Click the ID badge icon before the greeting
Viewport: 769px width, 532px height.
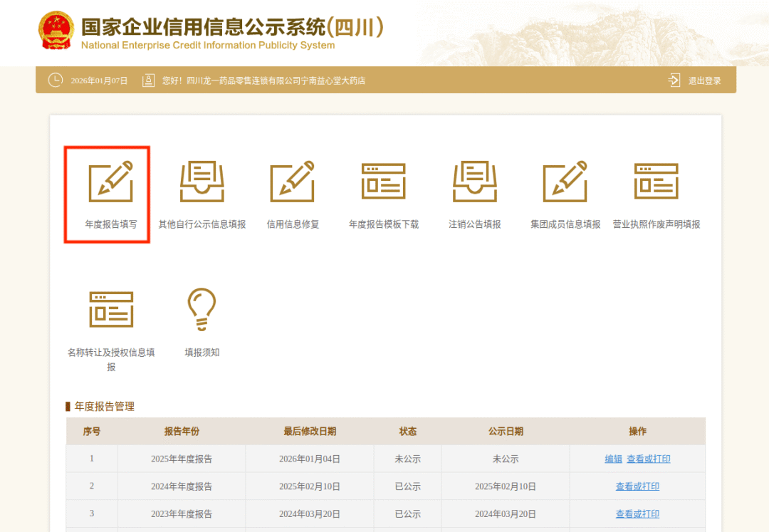tap(148, 80)
